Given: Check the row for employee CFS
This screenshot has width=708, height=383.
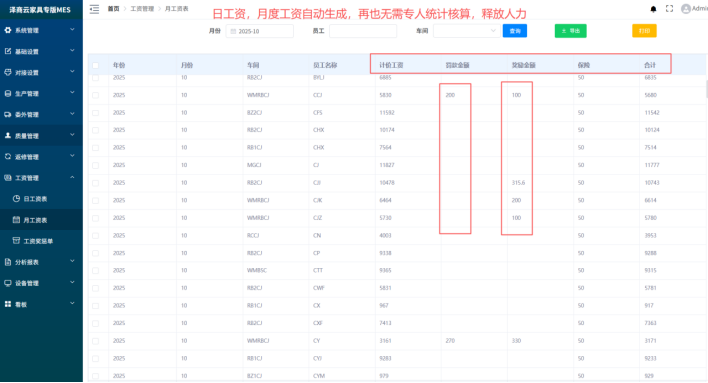Looking at the screenshot, I should [95, 112].
